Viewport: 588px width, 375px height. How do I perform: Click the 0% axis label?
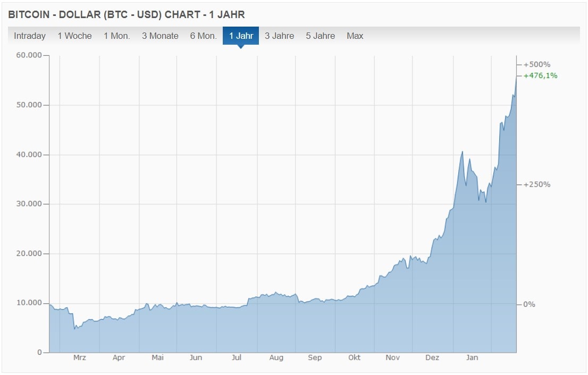(x=529, y=304)
